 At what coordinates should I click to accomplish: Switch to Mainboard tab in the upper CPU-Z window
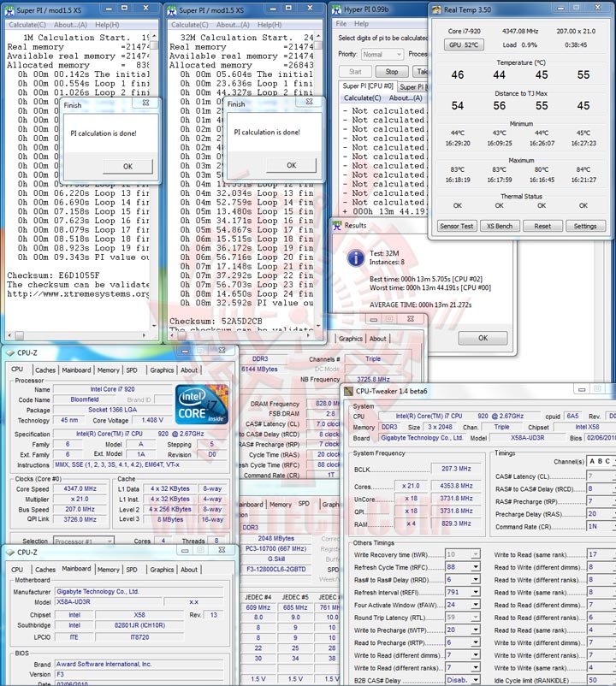76,370
